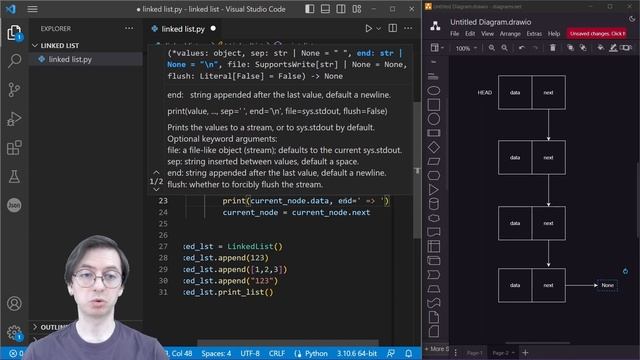
Task: Split the editor right
Action: pos(393,28)
